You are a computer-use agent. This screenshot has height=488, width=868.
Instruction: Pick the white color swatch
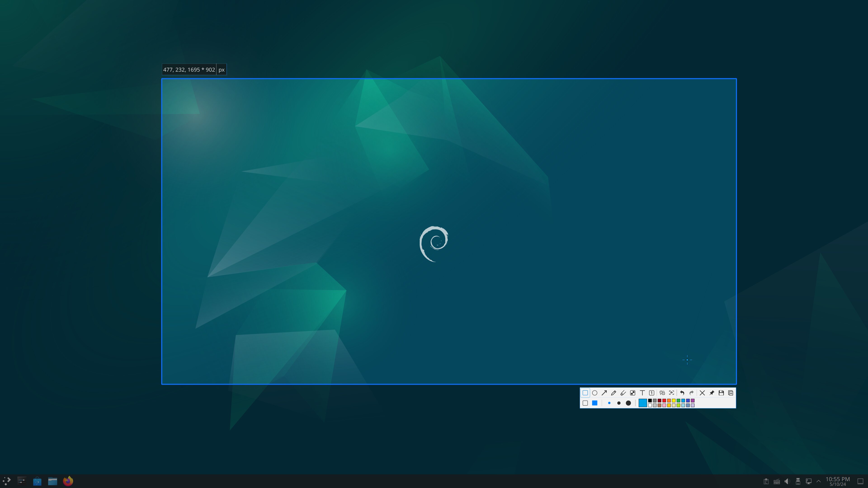coord(650,406)
